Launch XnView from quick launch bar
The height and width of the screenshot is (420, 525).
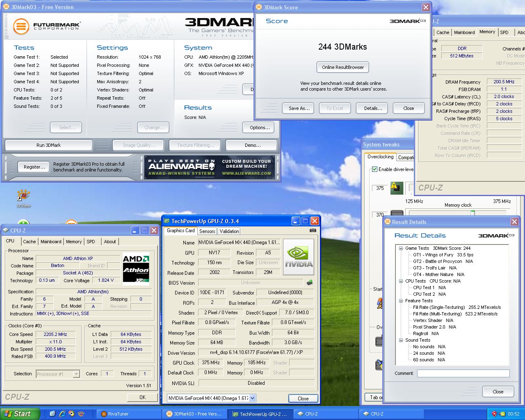81,414
